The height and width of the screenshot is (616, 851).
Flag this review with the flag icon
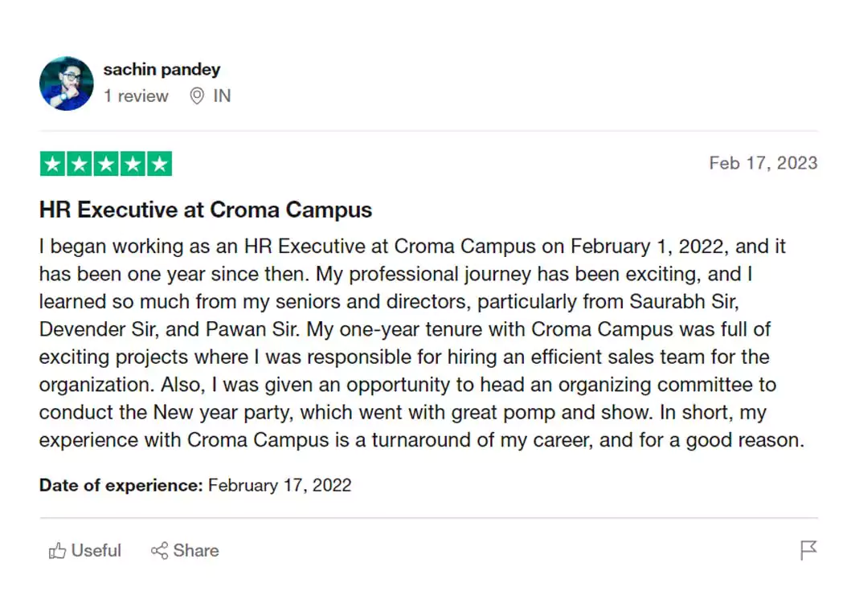808,550
